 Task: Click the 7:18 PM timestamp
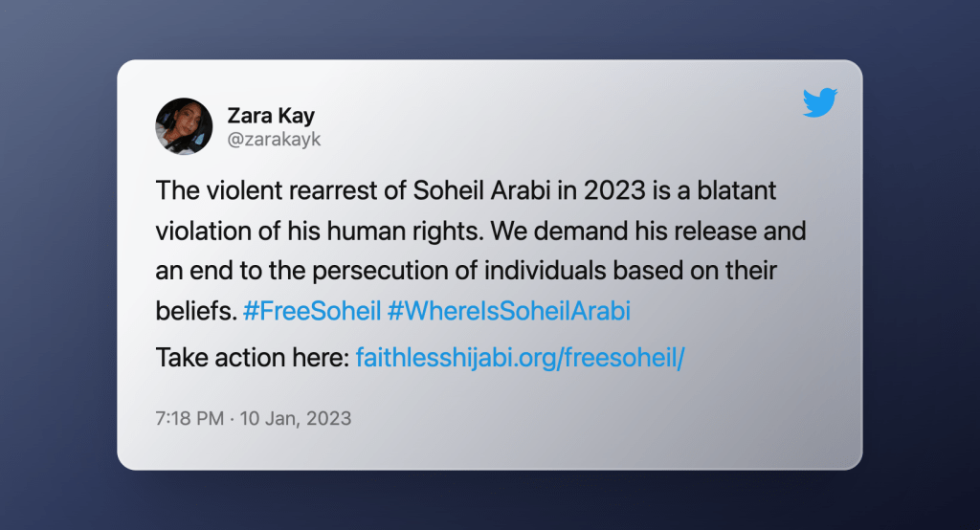pyautogui.click(x=189, y=418)
